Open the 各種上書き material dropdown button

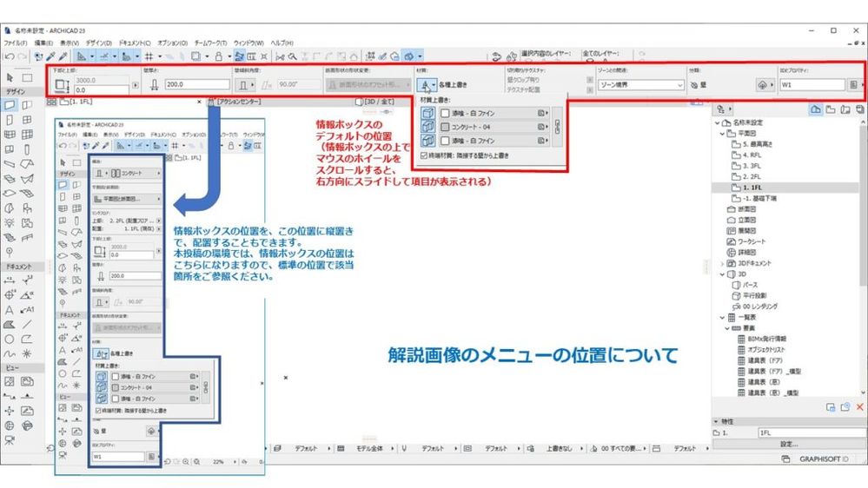click(427, 84)
